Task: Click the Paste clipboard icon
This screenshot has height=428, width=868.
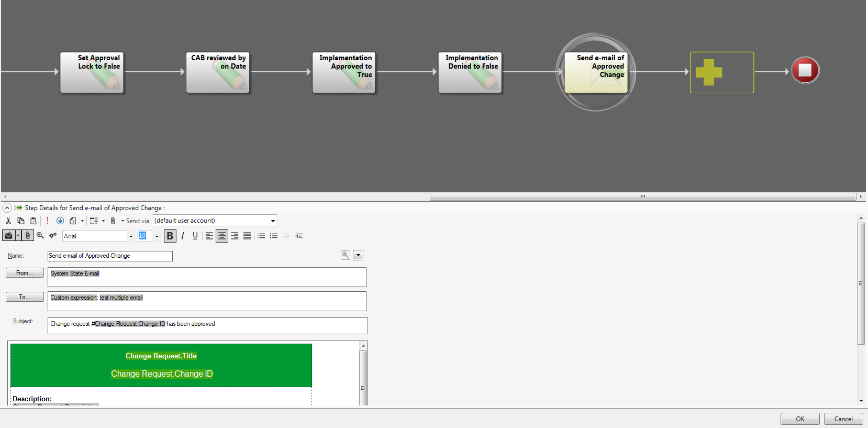Action: [x=34, y=221]
